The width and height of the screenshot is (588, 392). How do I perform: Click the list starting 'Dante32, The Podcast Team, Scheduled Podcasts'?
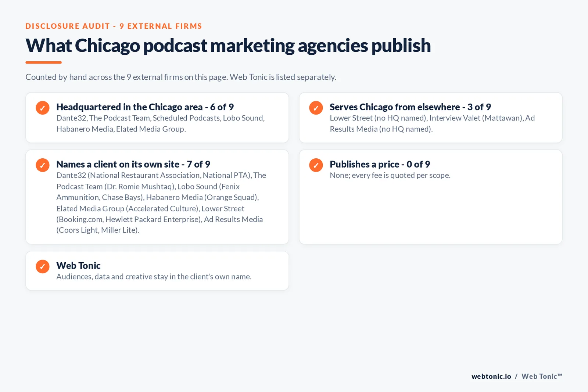[161, 123]
